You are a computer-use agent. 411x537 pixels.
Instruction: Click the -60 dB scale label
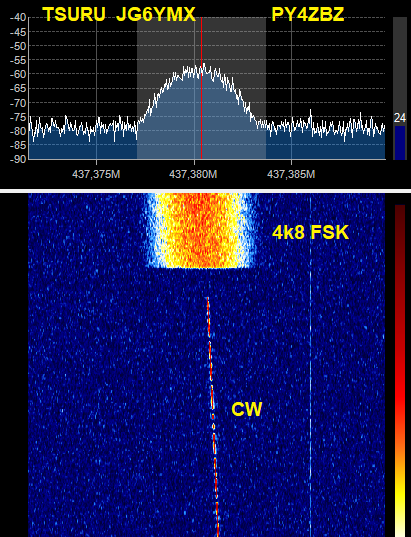18,74
